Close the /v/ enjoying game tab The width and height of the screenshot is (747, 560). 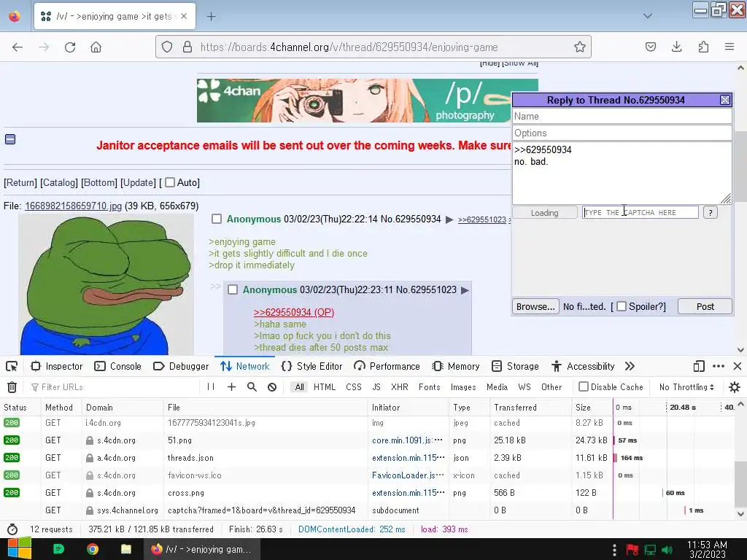184,16
